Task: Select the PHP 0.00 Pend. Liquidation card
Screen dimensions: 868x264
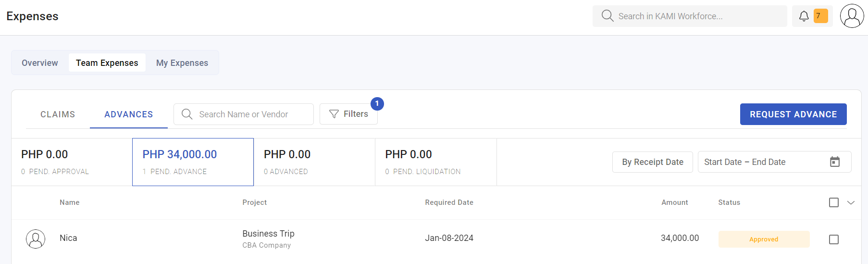Action: (435, 162)
